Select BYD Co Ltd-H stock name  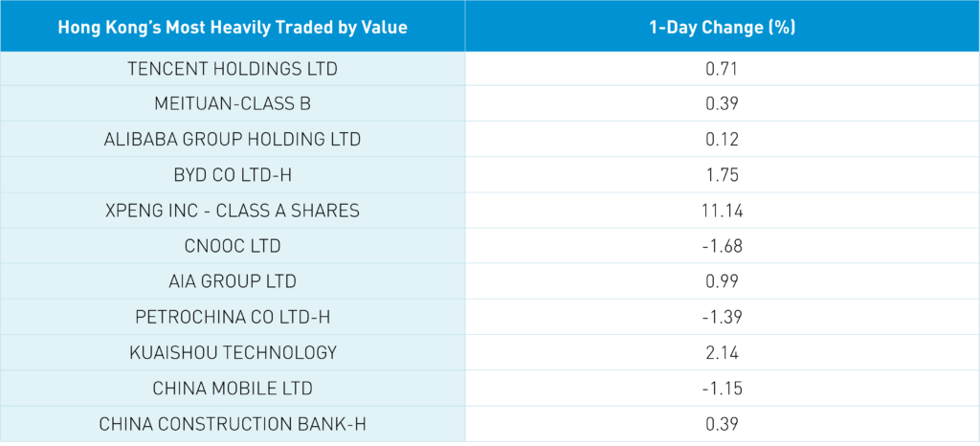(233, 175)
